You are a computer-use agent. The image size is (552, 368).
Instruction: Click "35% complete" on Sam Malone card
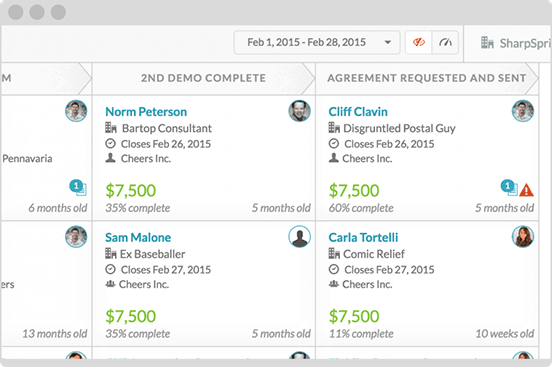coord(138,334)
